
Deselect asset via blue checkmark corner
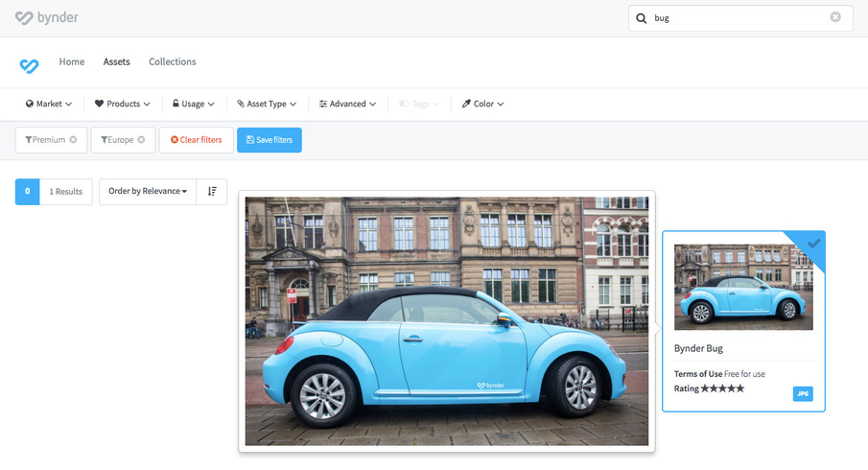point(812,245)
